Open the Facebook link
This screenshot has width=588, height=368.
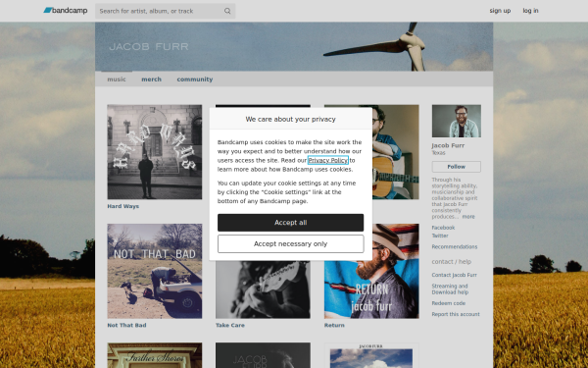pyautogui.click(x=443, y=228)
